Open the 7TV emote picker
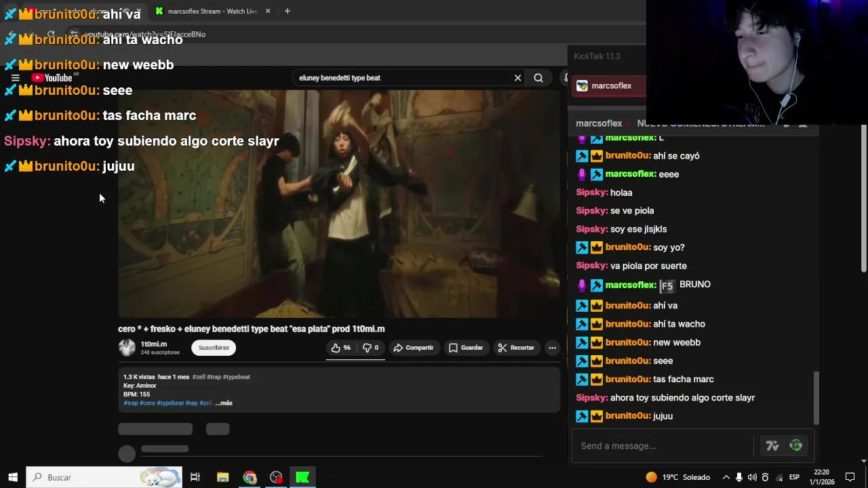 tap(772, 446)
